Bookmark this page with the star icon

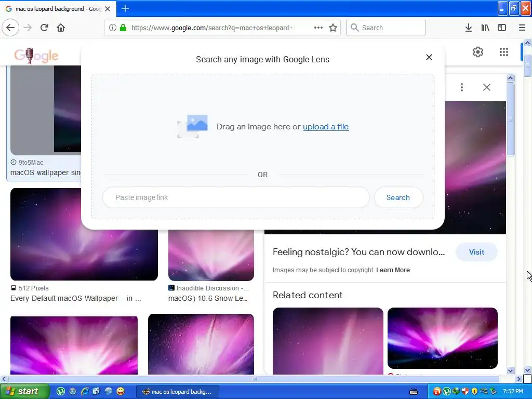333,28
